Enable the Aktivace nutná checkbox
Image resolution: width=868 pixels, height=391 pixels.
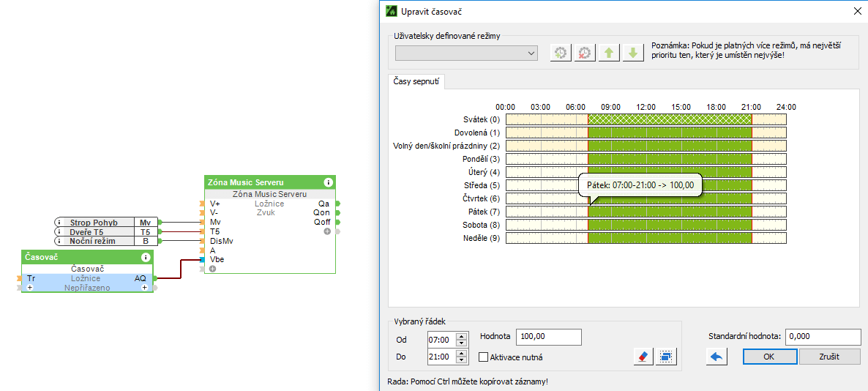483,357
